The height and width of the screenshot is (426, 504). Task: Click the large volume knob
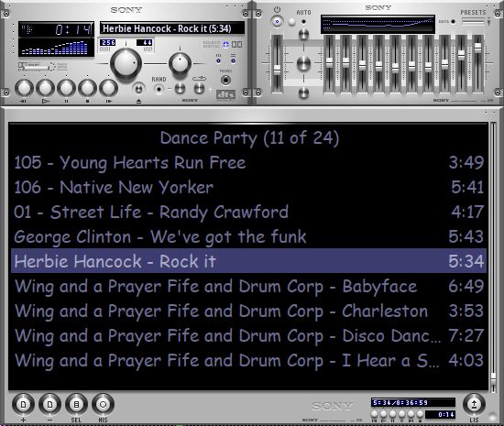[x=126, y=63]
